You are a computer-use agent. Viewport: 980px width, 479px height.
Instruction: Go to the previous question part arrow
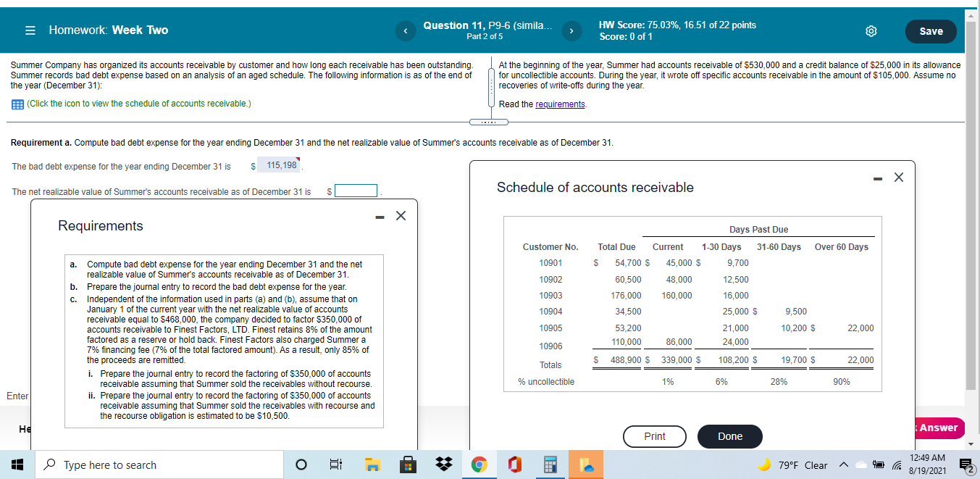click(406, 31)
